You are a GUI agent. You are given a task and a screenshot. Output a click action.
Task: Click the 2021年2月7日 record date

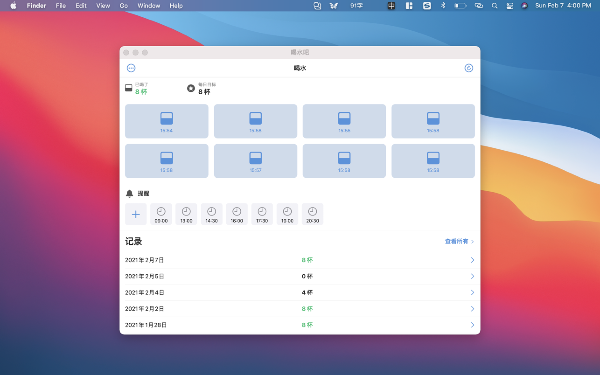[x=144, y=260]
